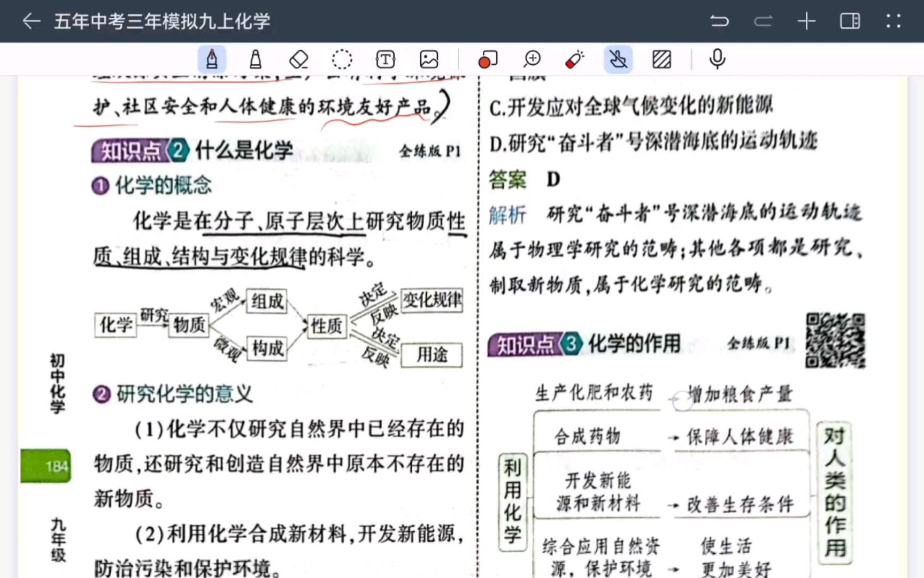The width and height of the screenshot is (924, 578).
Task: Toggle the hatched pattern tool
Action: point(662,59)
